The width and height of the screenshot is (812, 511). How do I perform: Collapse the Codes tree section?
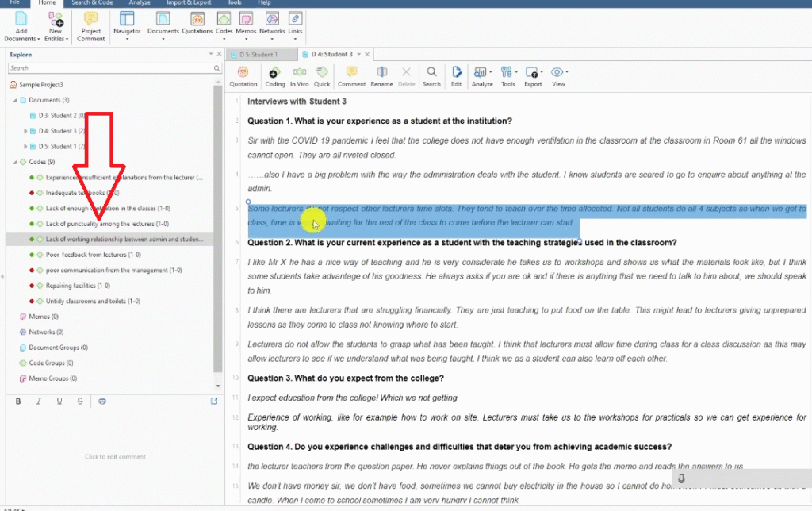[x=14, y=162]
